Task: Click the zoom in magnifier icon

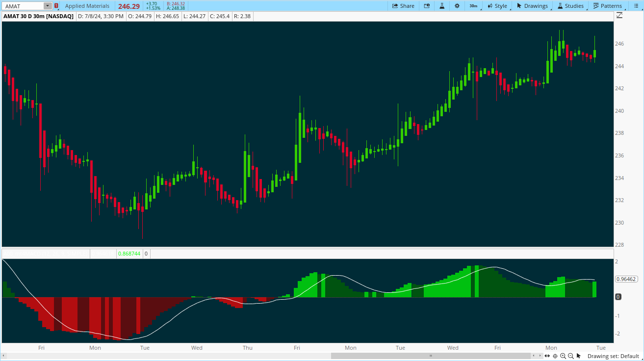Action: 563,356
